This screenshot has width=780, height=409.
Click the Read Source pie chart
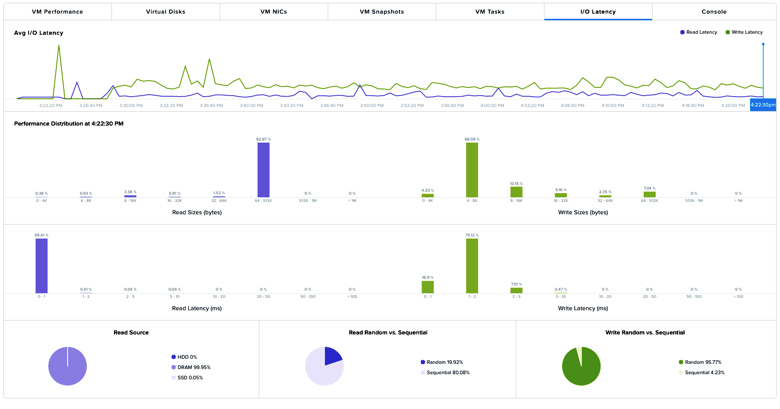(x=67, y=366)
